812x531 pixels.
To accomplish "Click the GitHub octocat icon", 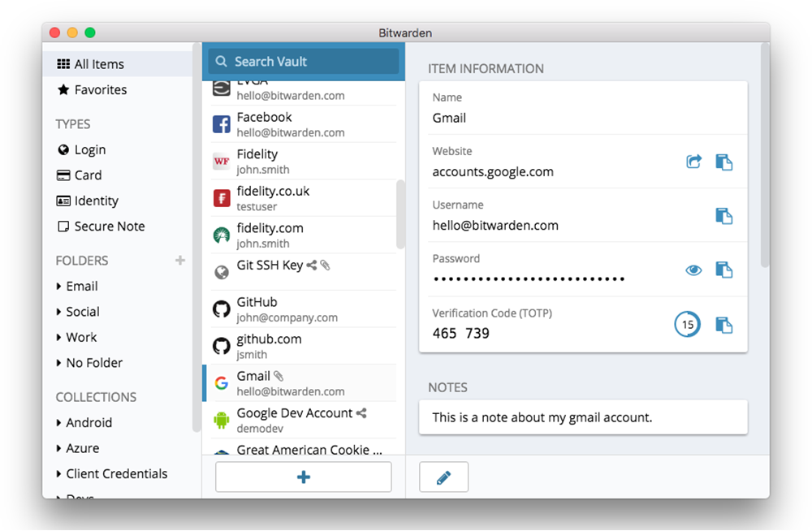I will point(222,309).
